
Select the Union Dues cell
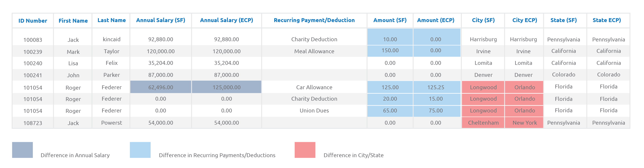point(314,111)
